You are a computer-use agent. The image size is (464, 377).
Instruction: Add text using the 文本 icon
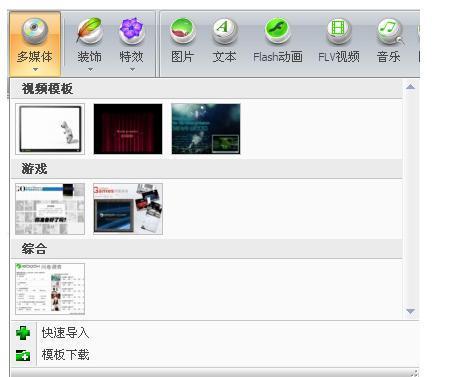(x=224, y=31)
